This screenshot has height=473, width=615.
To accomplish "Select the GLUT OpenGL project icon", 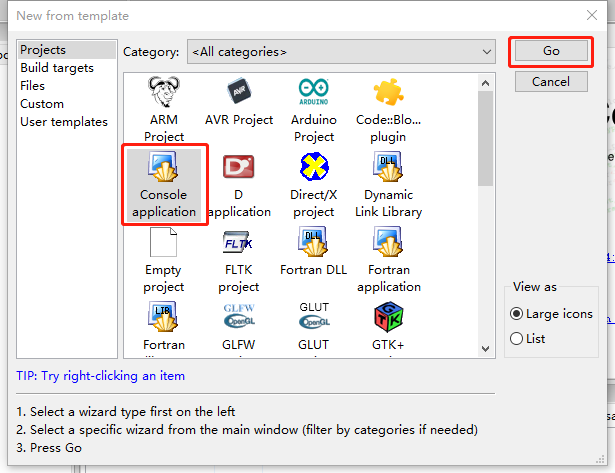I will (x=314, y=316).
